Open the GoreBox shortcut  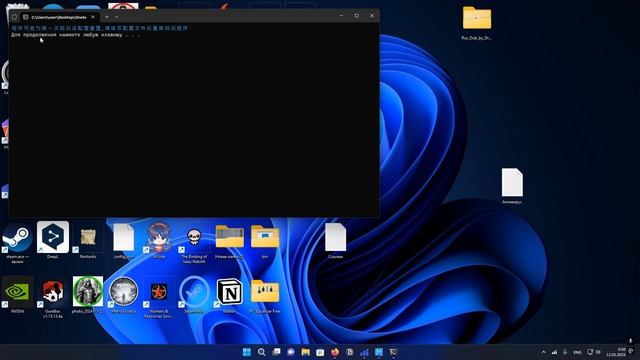(x=53, y=298)
